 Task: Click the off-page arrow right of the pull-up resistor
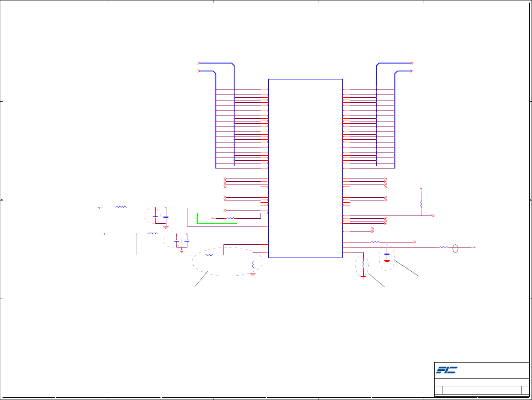pos(433,216)
